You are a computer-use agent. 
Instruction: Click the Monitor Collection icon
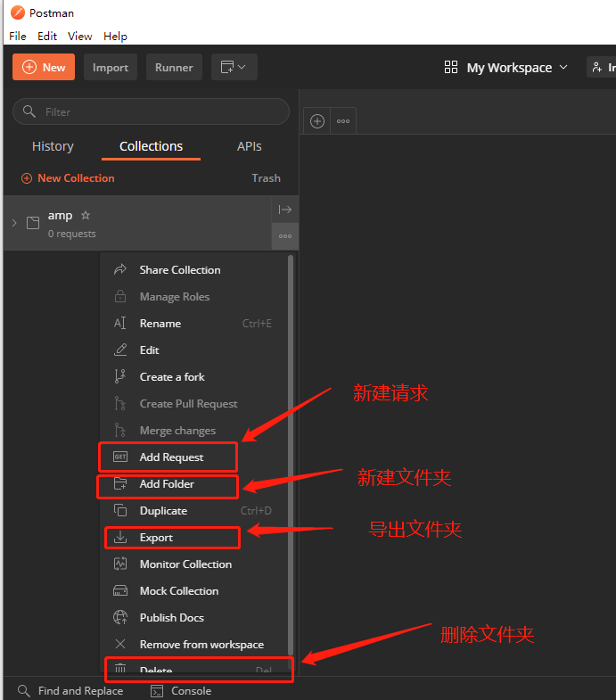coord(120,564)
